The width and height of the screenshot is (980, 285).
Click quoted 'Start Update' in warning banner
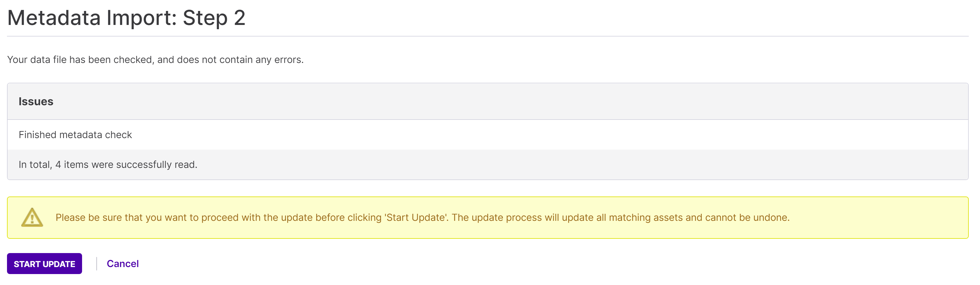click(x=416, y=217)
